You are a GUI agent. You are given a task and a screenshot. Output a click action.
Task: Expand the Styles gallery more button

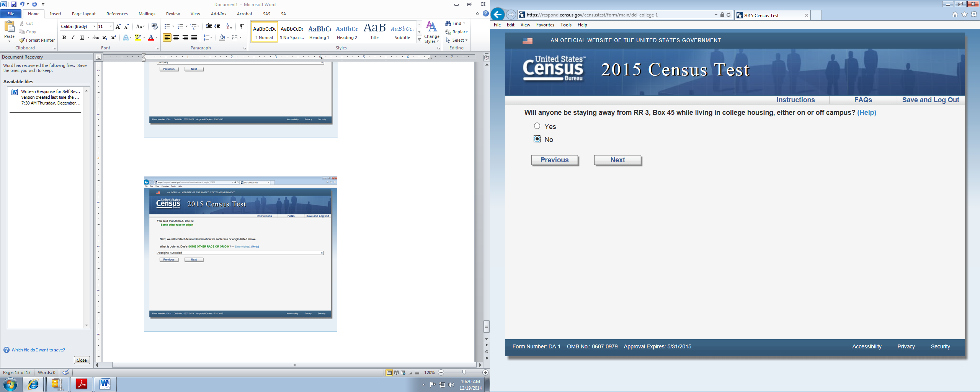click(420, 40)
